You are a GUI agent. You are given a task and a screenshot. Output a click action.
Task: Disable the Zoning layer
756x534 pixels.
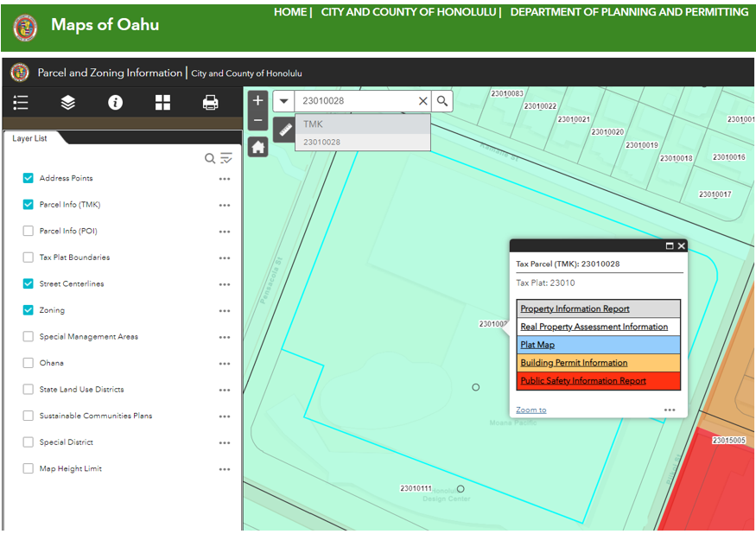(27, 310)
